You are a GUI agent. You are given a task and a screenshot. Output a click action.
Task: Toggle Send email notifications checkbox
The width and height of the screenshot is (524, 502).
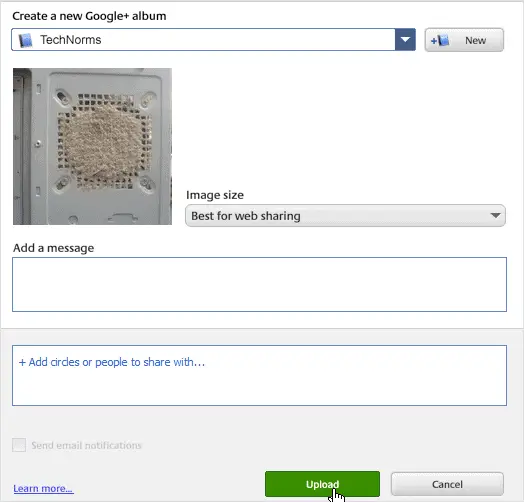point(19,445)
